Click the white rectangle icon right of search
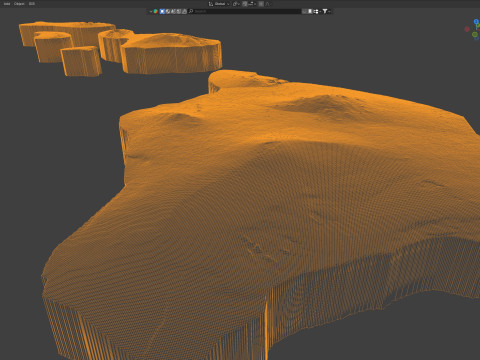Image resolution: width=480 pixels, height=360 pixels. click(310, 11)
